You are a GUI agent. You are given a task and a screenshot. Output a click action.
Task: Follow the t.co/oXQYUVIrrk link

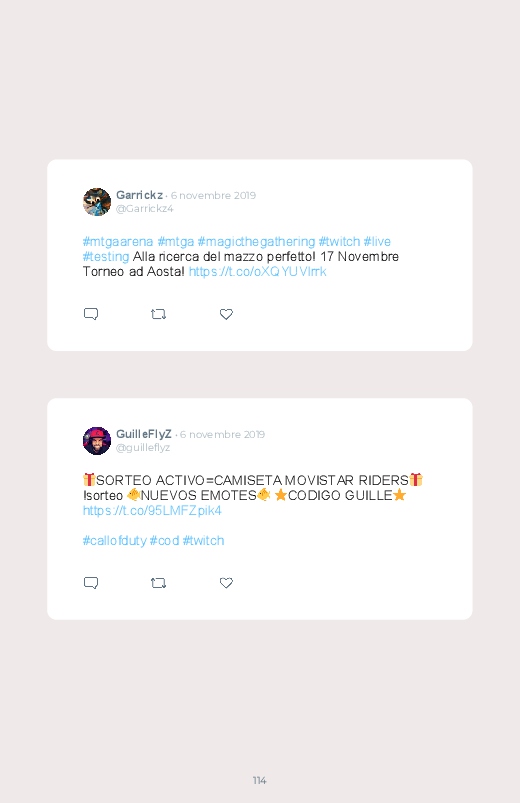258,271
